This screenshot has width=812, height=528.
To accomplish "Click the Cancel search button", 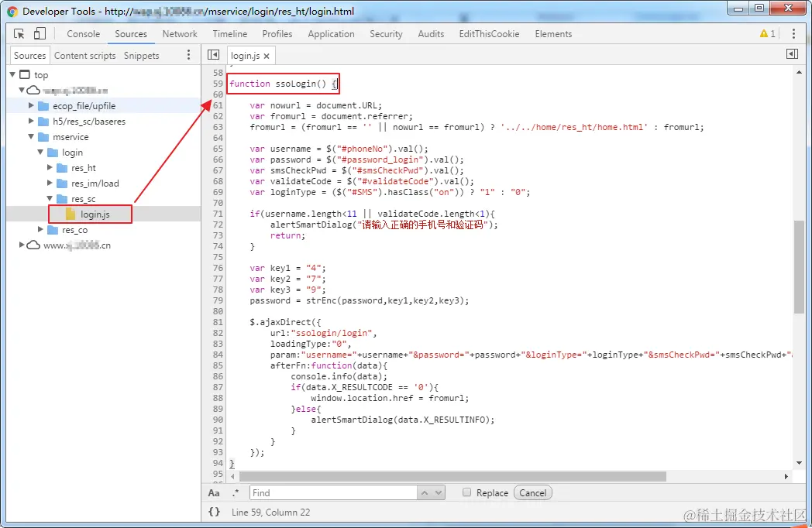I will click(533, 493).
